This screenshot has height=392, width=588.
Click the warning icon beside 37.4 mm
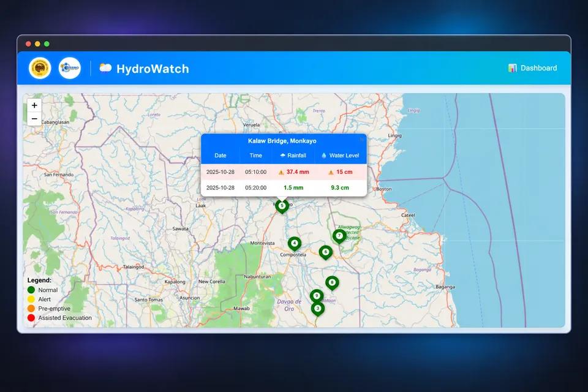[x=281, y=172]
